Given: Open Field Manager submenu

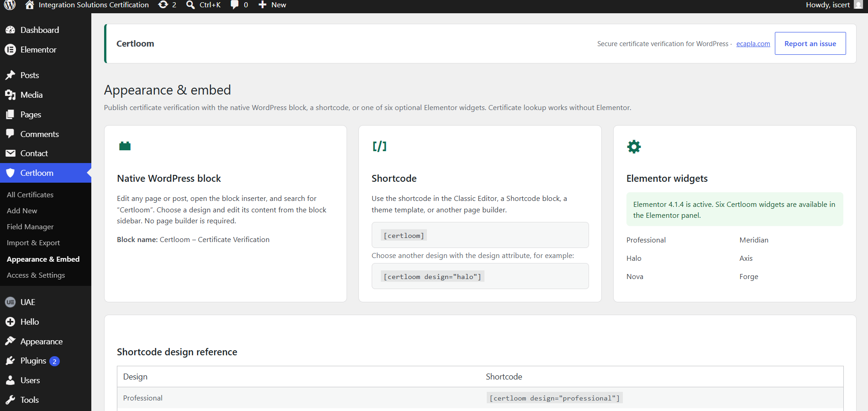Looking at the screenshot, I should click(30, 227).
